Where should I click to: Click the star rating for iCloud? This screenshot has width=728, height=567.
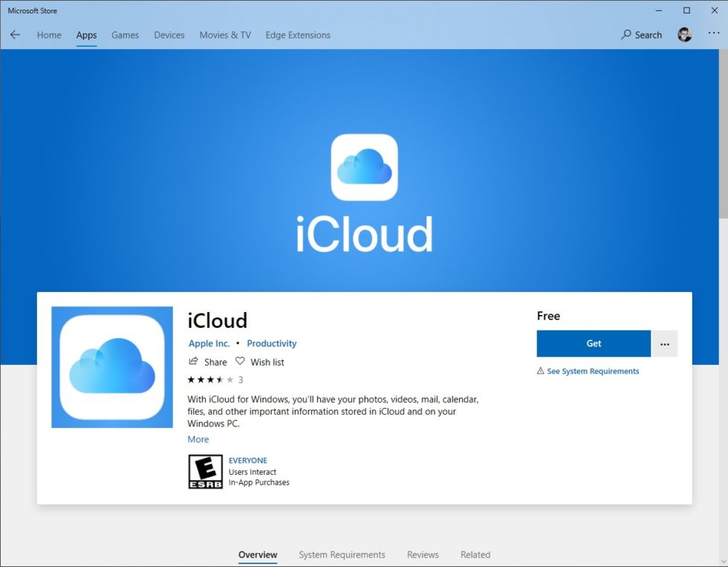[x=210, y=380]
